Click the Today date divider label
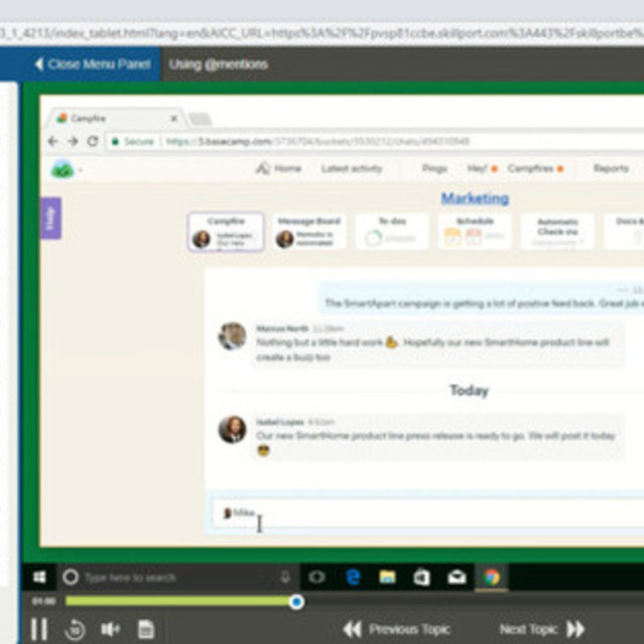This screenshot has height=644, width=644. click(469, 390)
